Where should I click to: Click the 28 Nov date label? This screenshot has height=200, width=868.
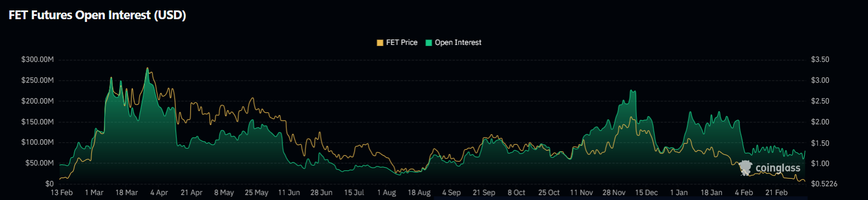(614, 192)
